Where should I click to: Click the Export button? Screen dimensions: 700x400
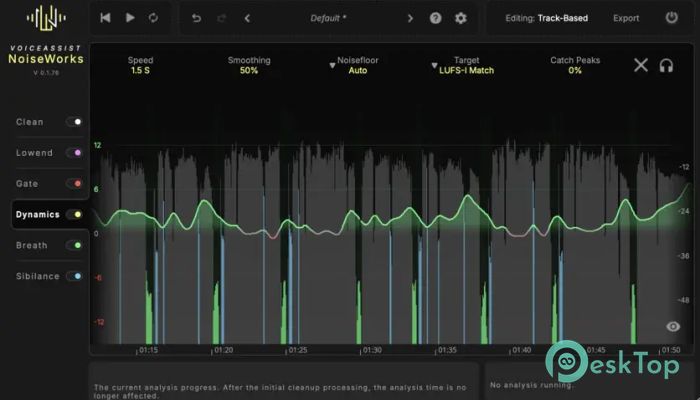pyautogui.click(x=626, y=18)
